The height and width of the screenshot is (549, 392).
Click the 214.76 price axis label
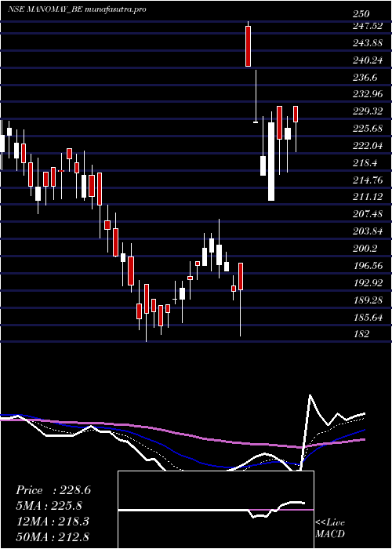[x=368, y=180]
